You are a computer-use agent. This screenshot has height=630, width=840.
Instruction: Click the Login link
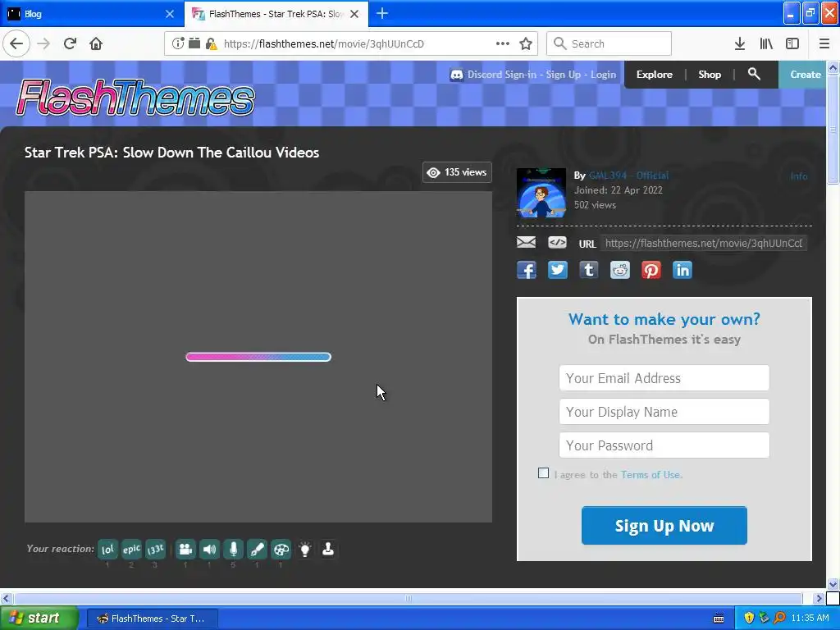tap(603, 75)
